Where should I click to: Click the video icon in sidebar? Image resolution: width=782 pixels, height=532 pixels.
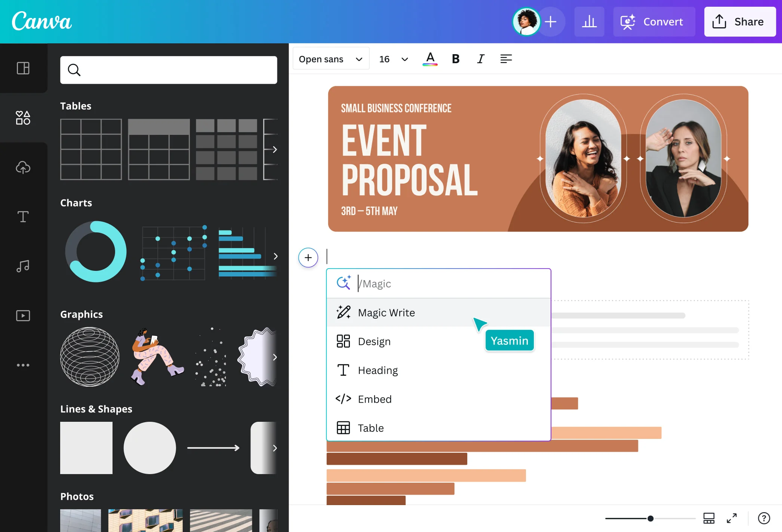(x=23, y=315)
